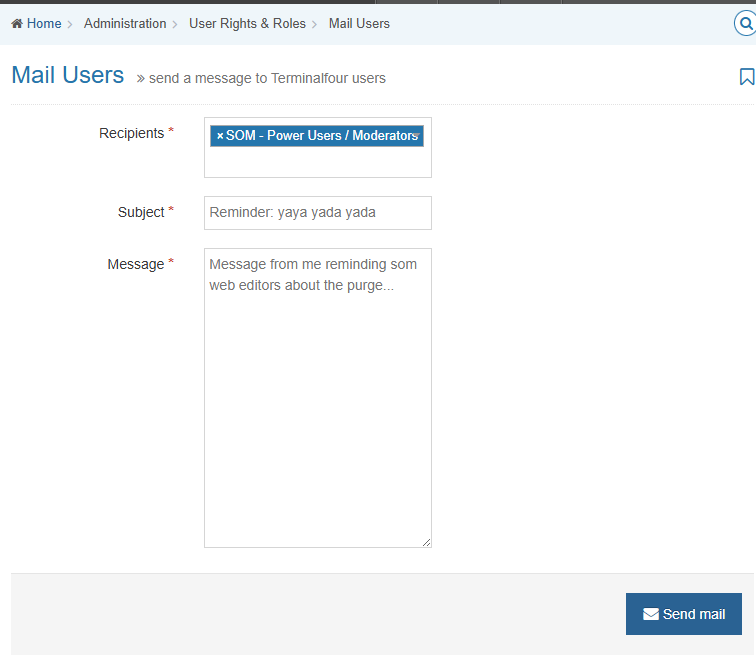Click the chevron after User Rights & Roles

point(315,24)
